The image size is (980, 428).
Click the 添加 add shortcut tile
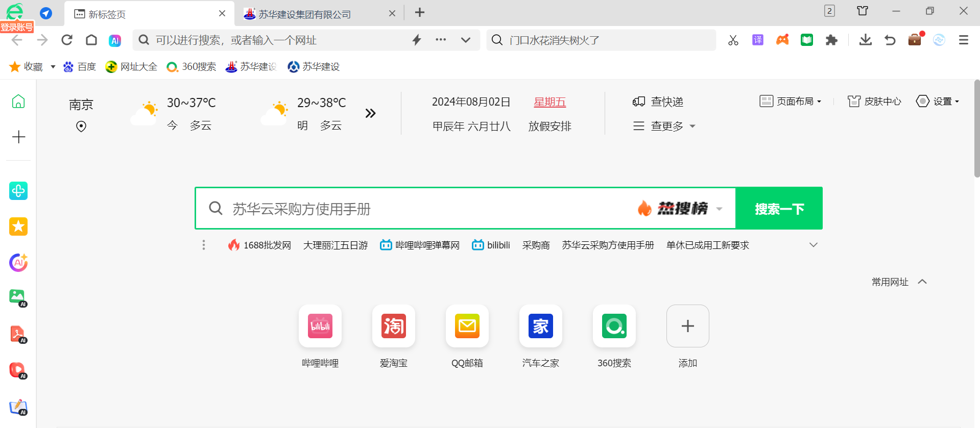click(x=687, y=326)
